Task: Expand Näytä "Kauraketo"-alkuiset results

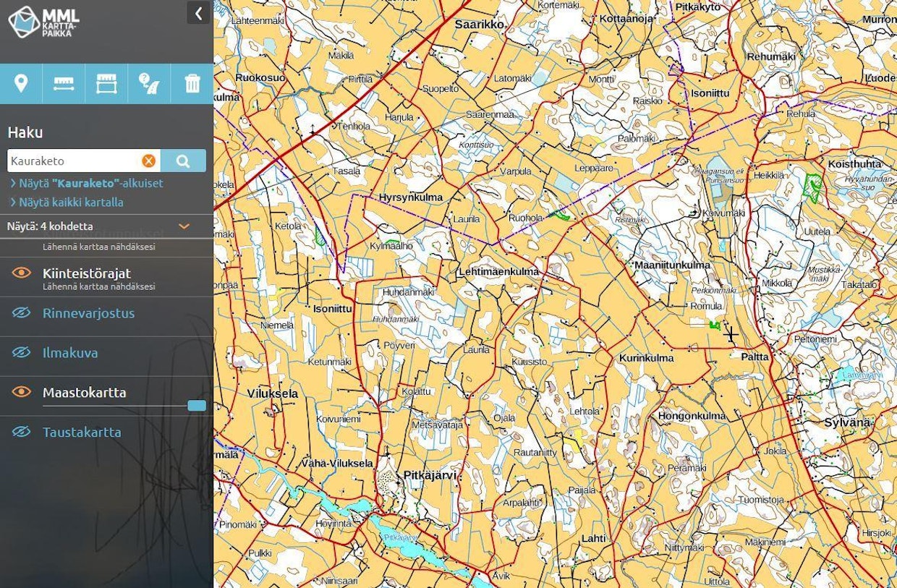Action: [90, 184]
